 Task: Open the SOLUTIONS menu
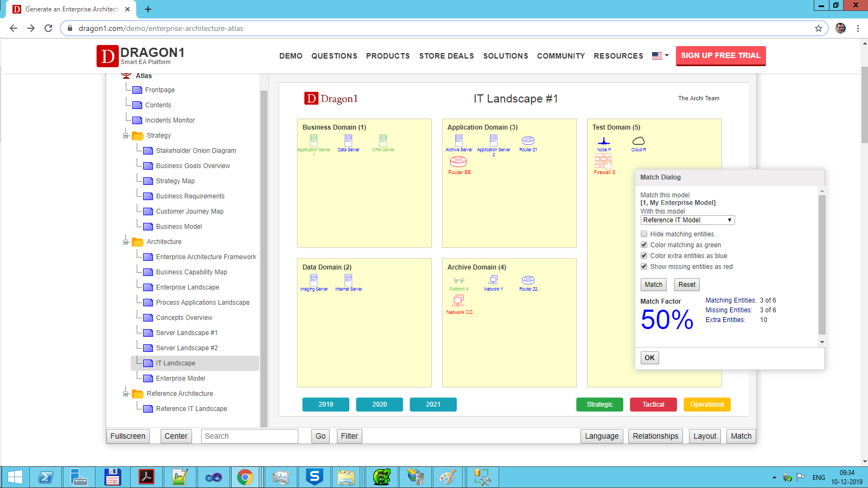(506, 56)
